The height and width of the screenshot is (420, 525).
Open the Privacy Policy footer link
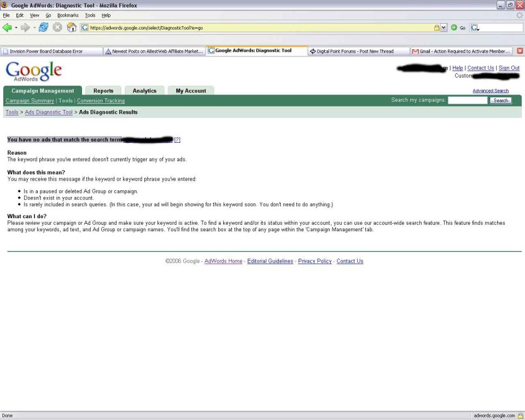pyautogui.click(x=315, y=261)
